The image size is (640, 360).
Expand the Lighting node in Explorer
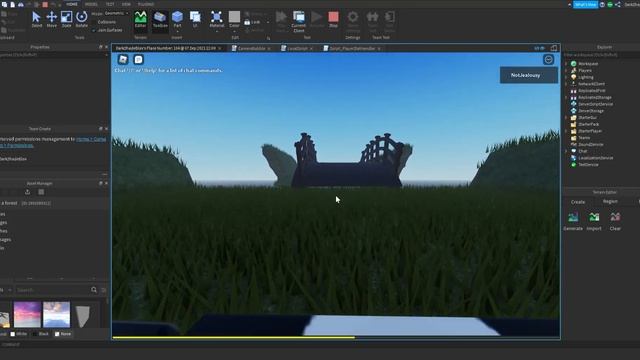point(566,77)
